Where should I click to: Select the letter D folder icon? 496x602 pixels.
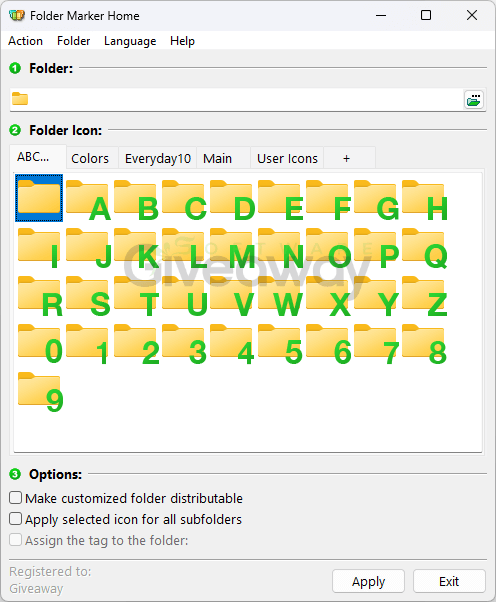click(231, 198)
